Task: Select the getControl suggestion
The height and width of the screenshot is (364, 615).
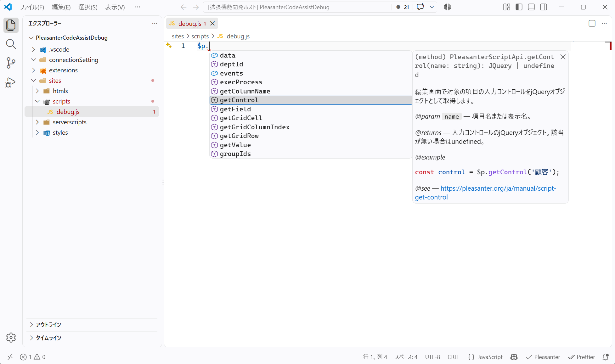Action: 311,100
